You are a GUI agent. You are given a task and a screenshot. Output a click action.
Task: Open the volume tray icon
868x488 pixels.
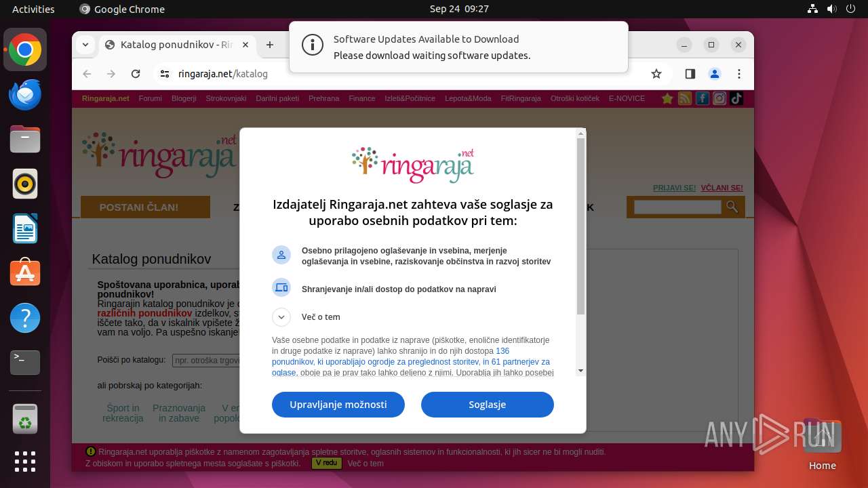coord(832,9)
